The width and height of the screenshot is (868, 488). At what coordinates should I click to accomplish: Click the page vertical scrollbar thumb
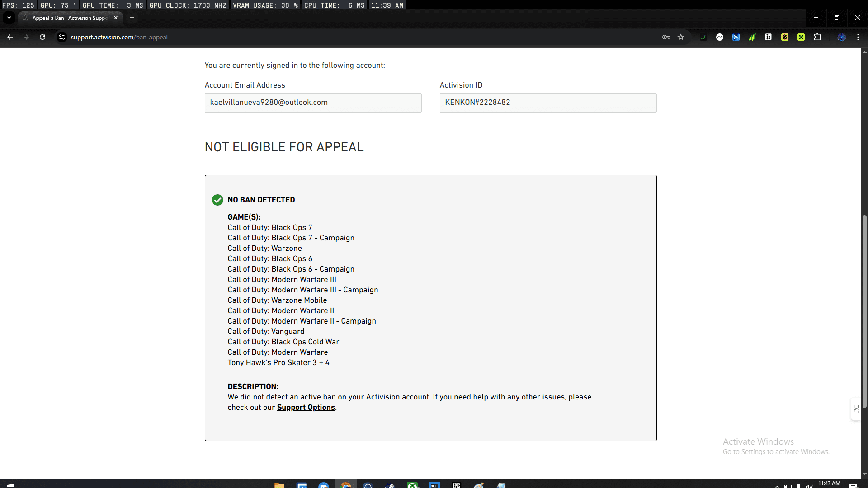tap(864, 312)
